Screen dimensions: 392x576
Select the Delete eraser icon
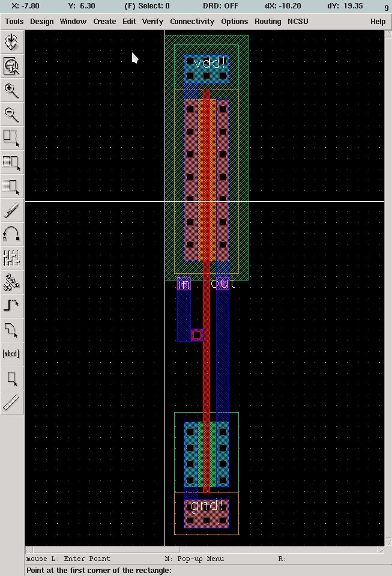[12, 210]
